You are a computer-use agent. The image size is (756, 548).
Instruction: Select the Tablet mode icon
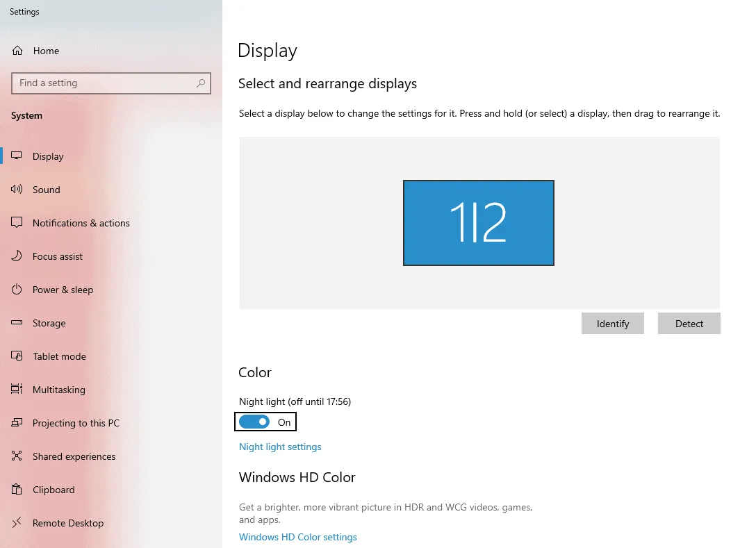pos(16,356)
